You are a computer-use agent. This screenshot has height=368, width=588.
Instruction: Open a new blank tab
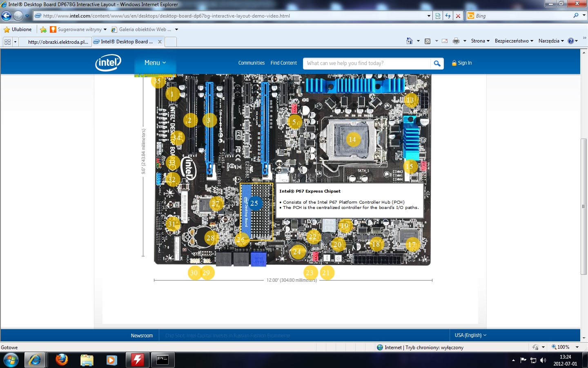(x=171, y=42)
